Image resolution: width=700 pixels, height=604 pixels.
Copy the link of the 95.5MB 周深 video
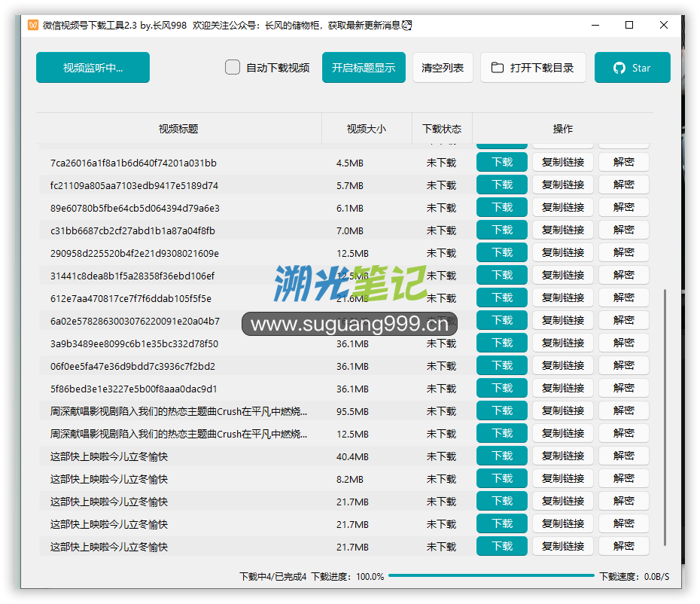point(563,410)
